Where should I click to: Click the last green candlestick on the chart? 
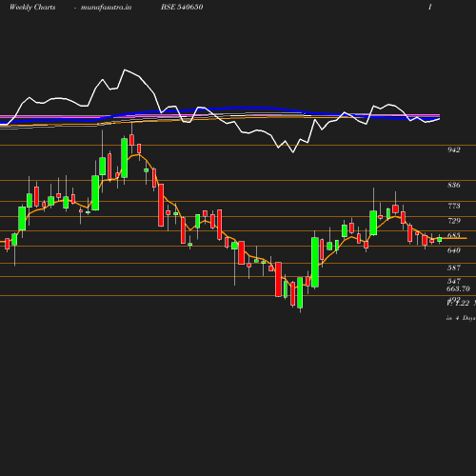(439, 239)
